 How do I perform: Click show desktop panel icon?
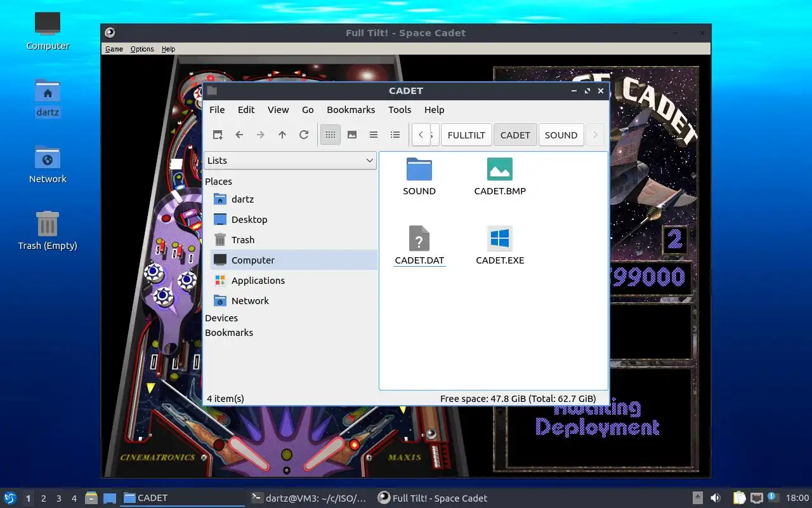tap(109, 498)
